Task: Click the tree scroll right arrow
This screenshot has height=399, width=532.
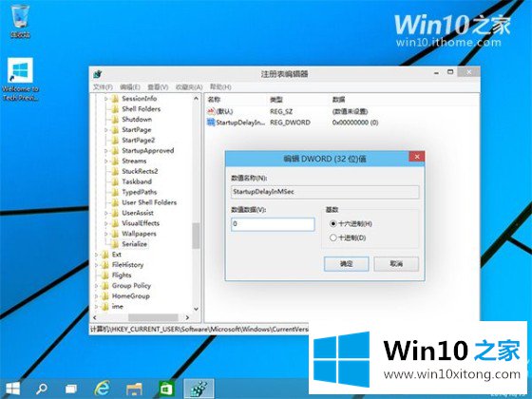Action: coord(187,317)
